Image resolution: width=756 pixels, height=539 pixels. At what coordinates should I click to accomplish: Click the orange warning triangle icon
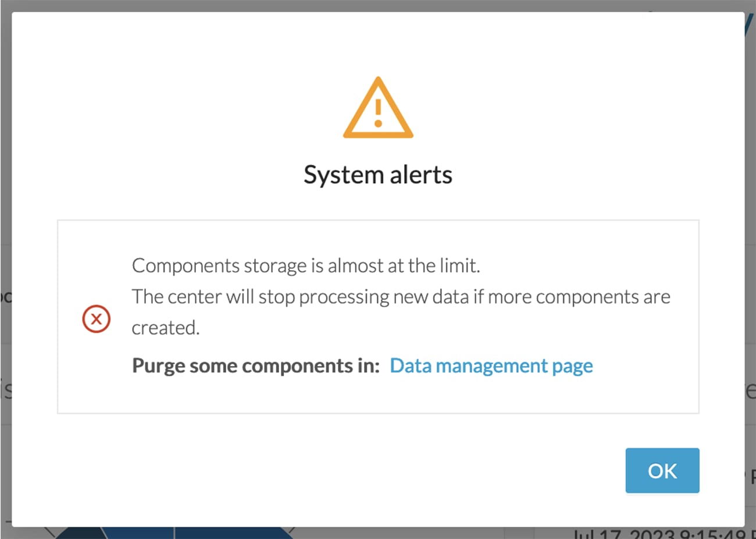coord(378,108)
